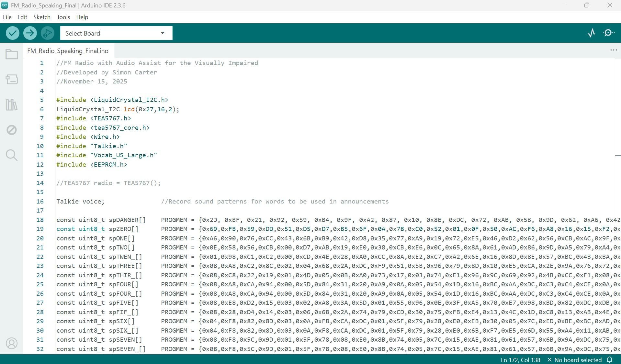
Task: Click the #include <TEA5767.h> line
Action: click(94, 118)
